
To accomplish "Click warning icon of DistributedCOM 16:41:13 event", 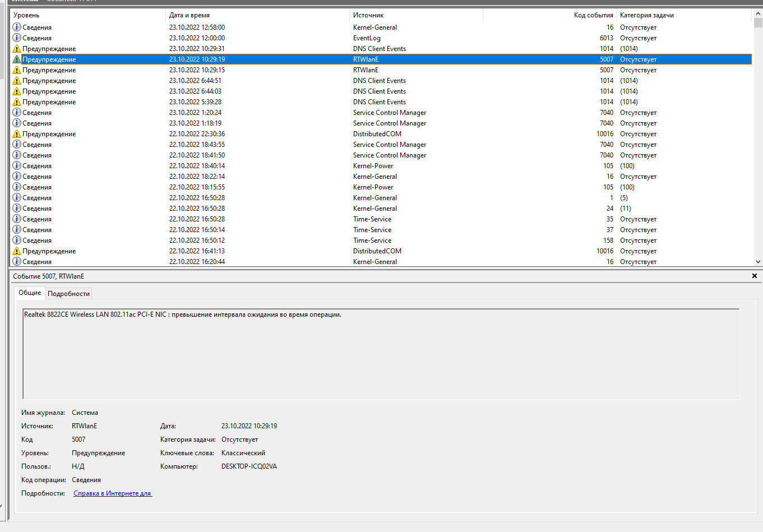I will coord(17,251).
